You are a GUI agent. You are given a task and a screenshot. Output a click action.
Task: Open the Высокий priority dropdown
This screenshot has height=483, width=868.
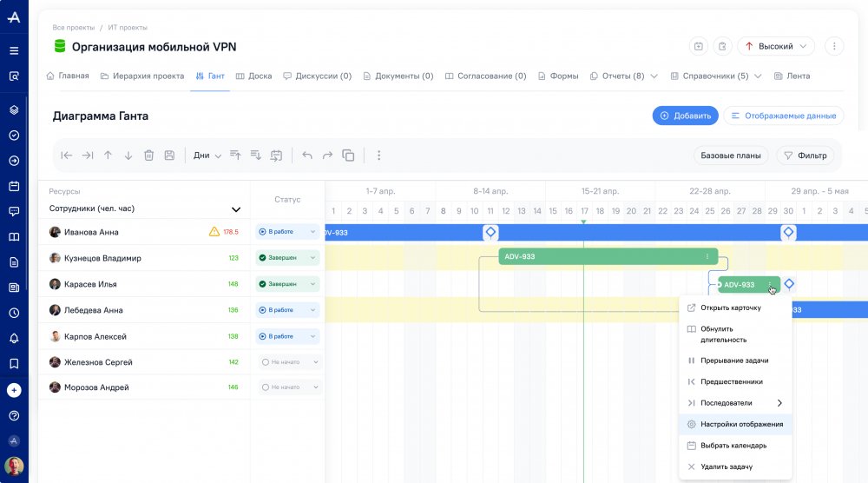point(776,46)
